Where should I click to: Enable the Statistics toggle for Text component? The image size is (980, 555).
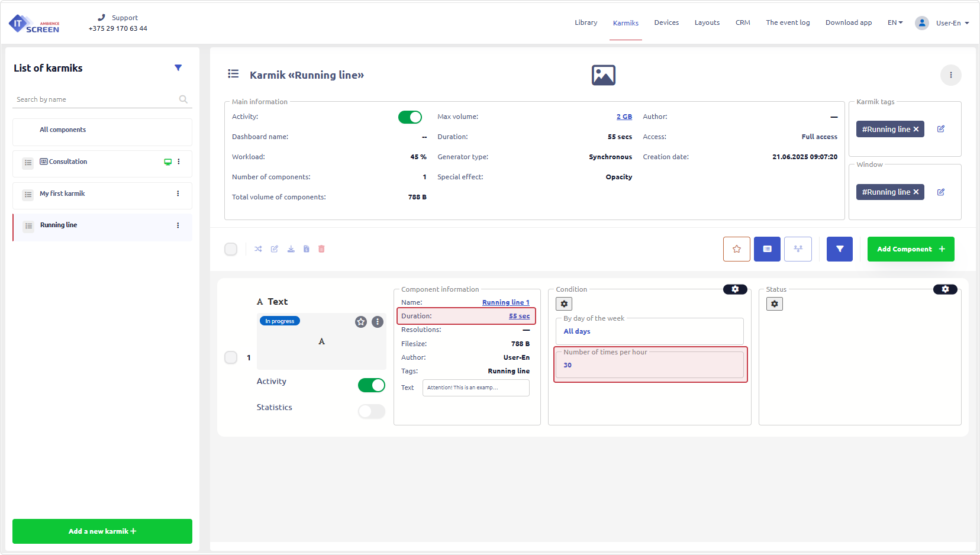pyautogui.click(x=371, y=411)
